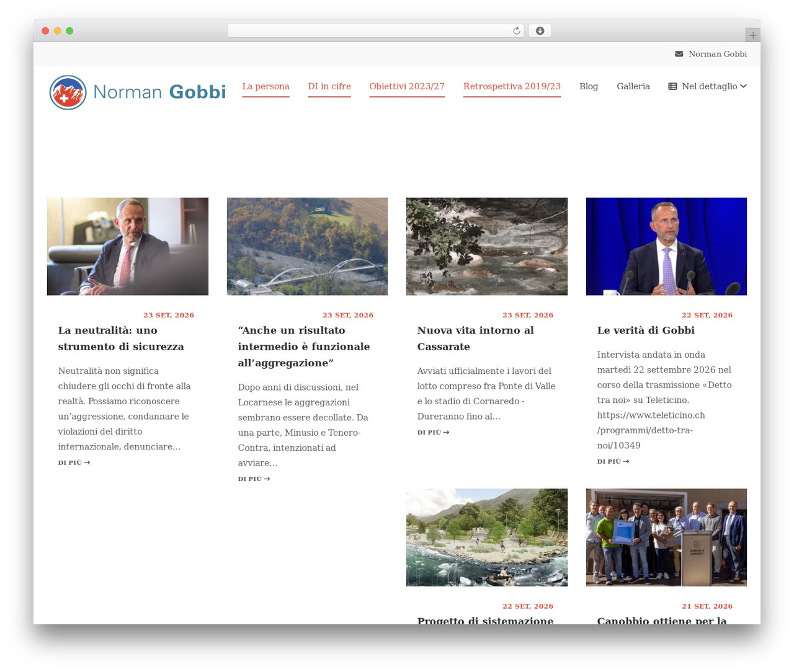Click the Norman Gobbi site title text
Image resolution: width=794 pixels, height=672 pixels.
(159, 92)
